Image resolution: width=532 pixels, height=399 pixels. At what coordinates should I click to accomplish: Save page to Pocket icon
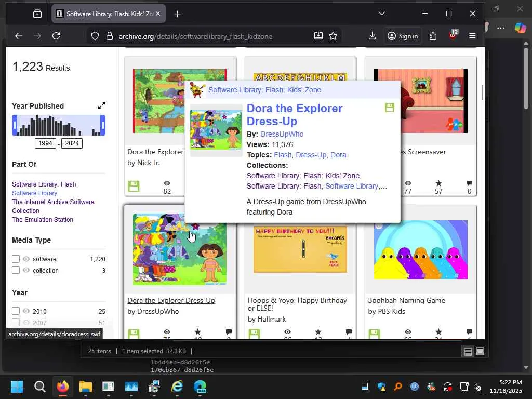tap(318, 36)
